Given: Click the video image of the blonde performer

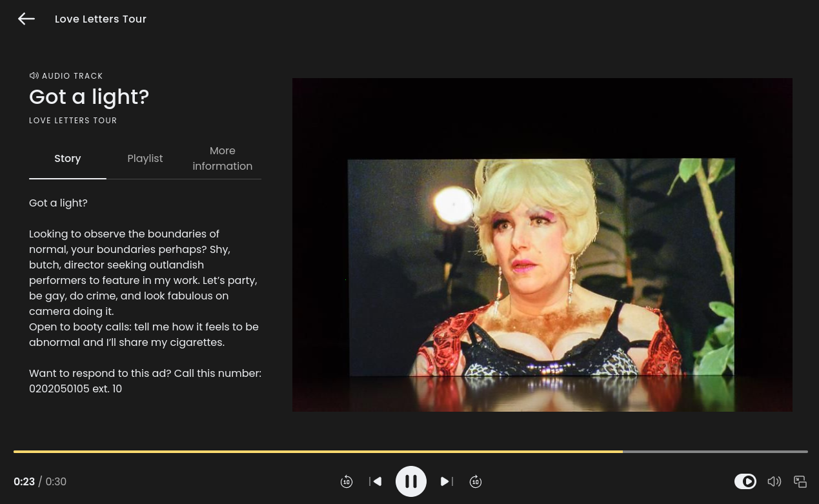Looking at the screenshot, I should click(x=541, y=258).
